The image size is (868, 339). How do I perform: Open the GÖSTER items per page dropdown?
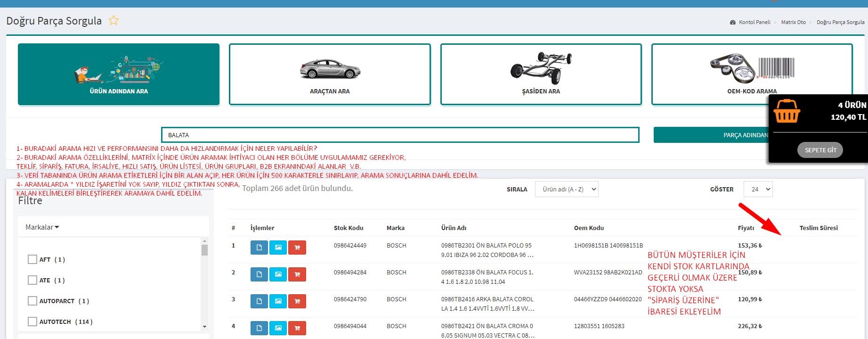(x=758, y=189)
